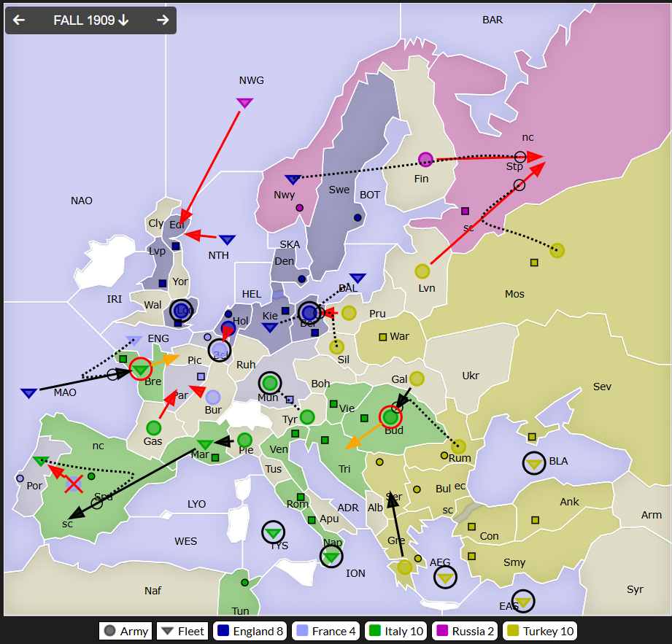Go to previous turn with left arrow

coord(19,20)
